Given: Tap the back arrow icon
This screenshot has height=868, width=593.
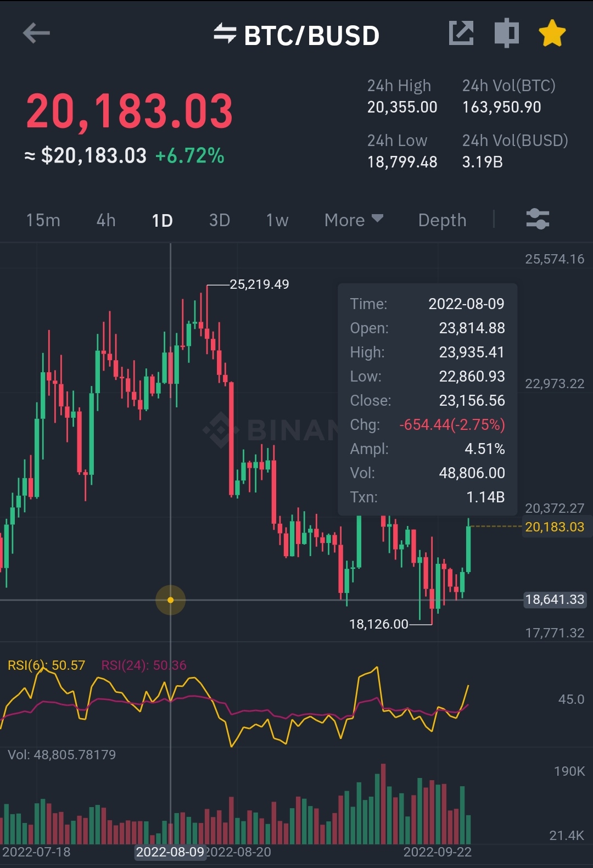Looking at the screenshot, I should click(36, 33).
